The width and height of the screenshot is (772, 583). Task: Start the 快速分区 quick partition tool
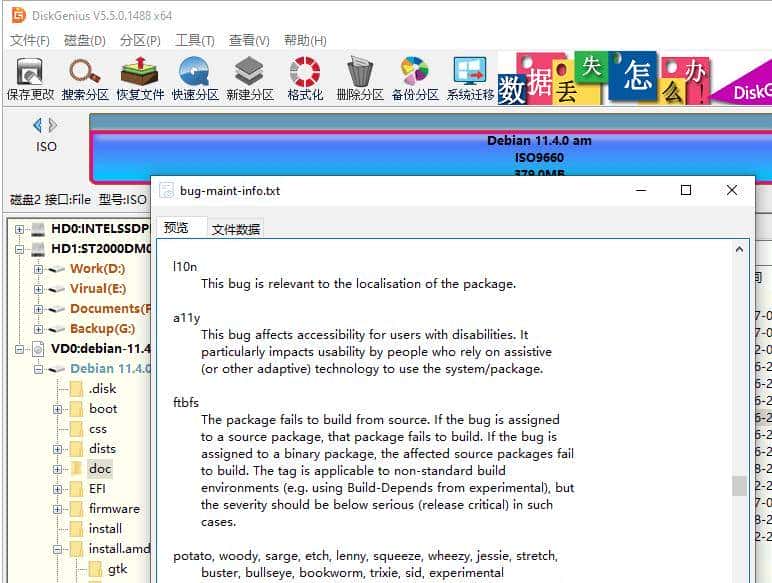tap(195, 79)
